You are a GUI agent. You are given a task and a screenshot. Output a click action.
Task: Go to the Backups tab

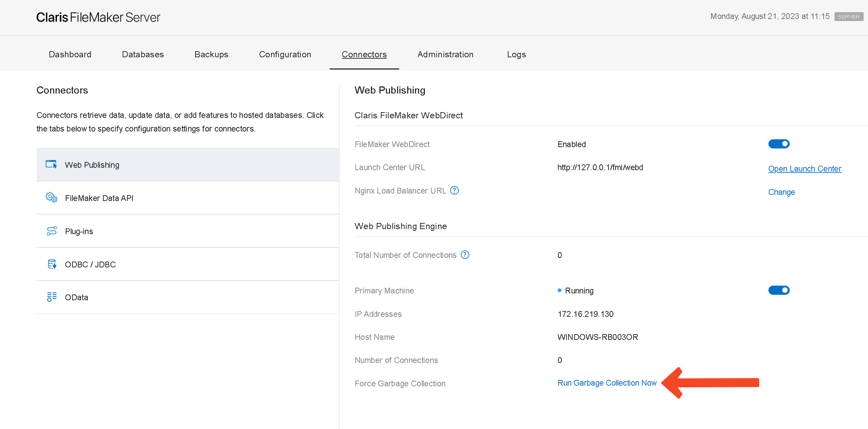211,54
